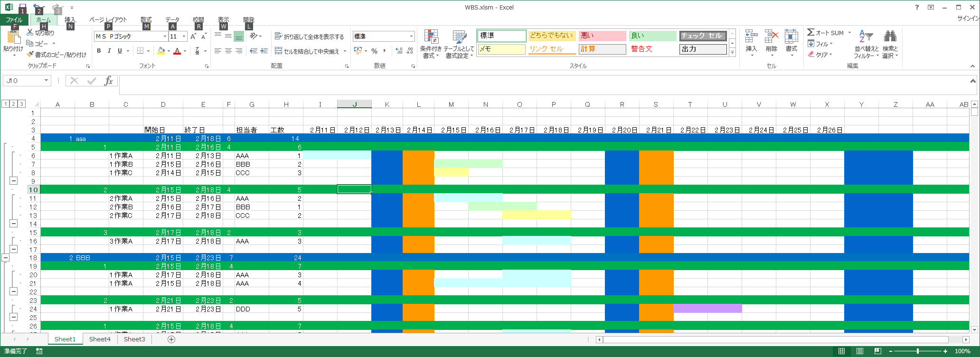The width and height of the screenshot is (980, 357).
Task: Click the zoom slider handle
Action: coord(918,351)
